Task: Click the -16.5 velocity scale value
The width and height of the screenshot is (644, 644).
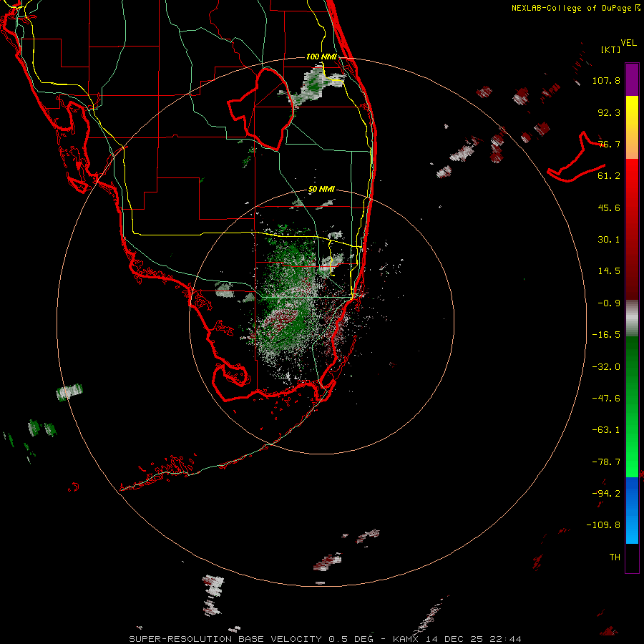Action: coord(606,335)
